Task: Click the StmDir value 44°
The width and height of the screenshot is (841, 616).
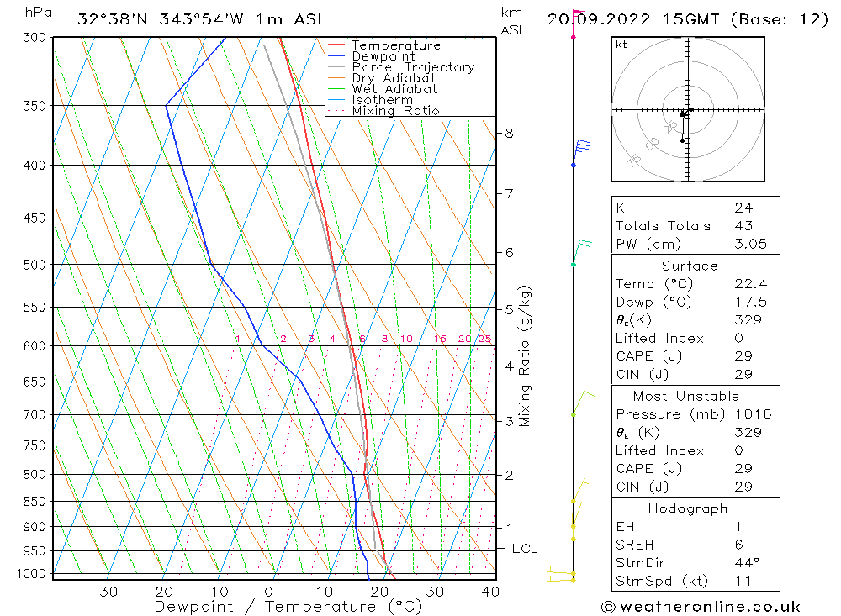Action: tap(747, 563)
